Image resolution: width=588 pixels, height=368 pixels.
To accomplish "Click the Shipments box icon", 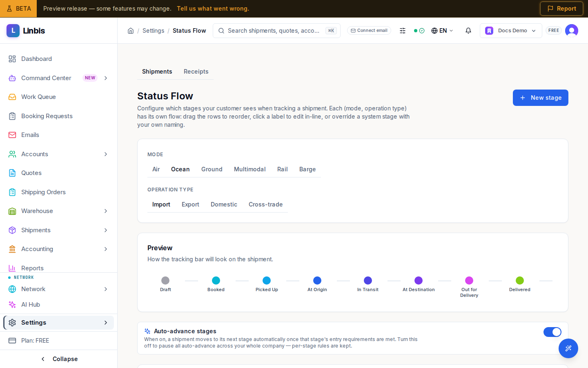I will tap(12, 230).
